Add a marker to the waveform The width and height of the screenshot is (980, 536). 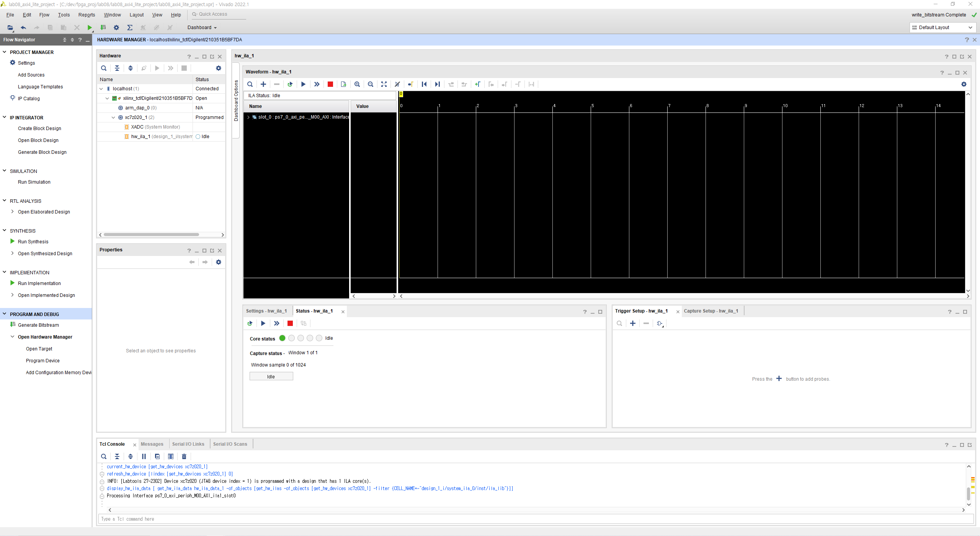pyautogui.click(x=477, y=84)
